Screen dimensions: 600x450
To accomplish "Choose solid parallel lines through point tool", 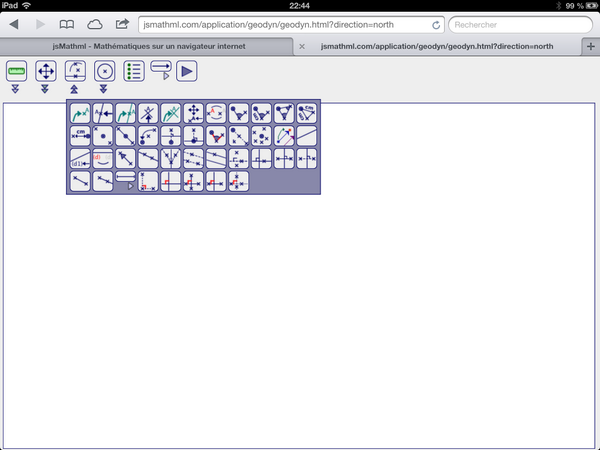I will pyautogui.click(x=216, y=158).
